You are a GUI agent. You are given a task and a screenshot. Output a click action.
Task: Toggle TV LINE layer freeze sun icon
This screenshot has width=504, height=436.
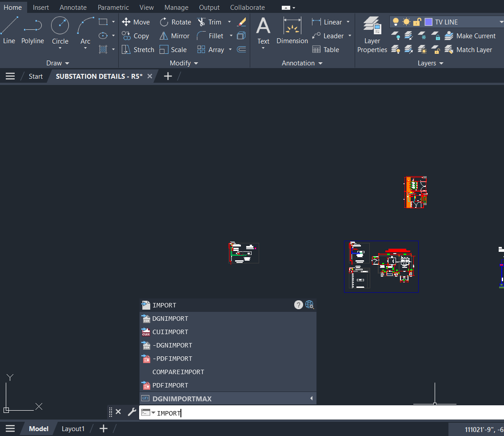406,22
